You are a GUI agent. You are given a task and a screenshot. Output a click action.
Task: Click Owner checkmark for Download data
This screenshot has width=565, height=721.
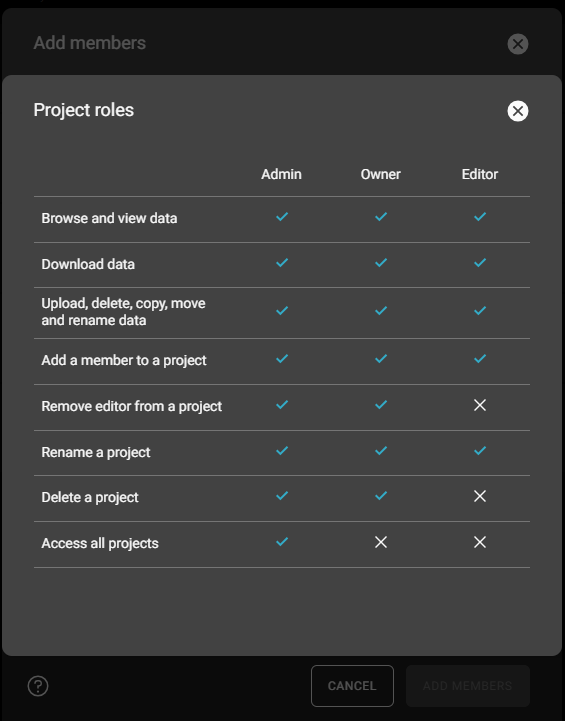pyautogui.click(x=381, y=263)
